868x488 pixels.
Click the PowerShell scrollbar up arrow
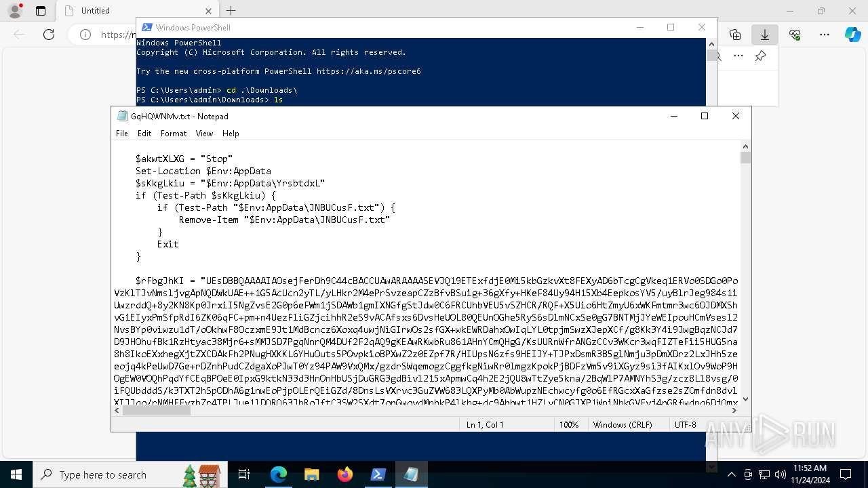(x=711, y=43)
